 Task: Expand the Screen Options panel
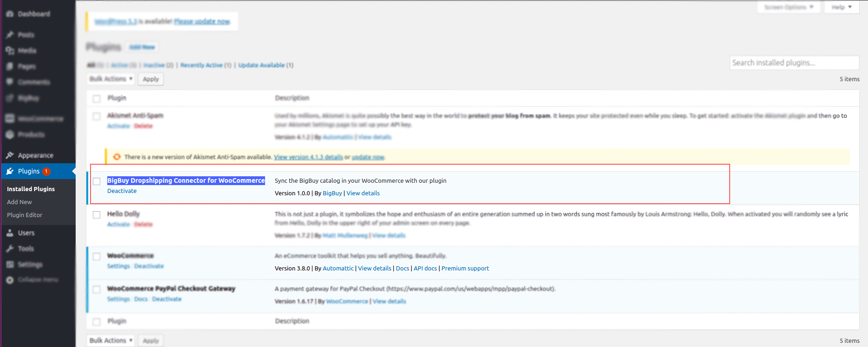[x=788, y=7]
